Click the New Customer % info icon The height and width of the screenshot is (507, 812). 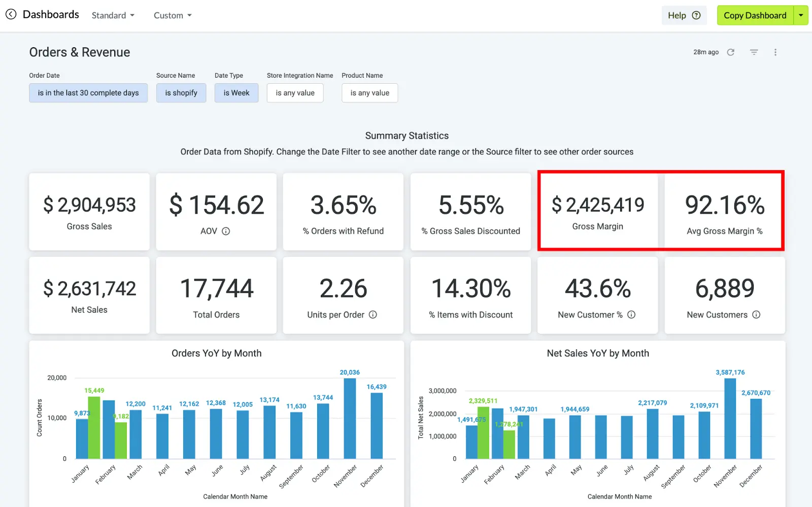(631, 315)
